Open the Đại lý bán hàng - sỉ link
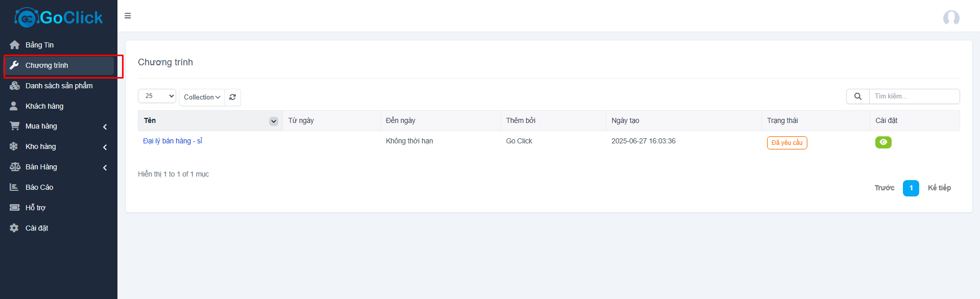This screenshot has height=299, width=980. [173, 141]
